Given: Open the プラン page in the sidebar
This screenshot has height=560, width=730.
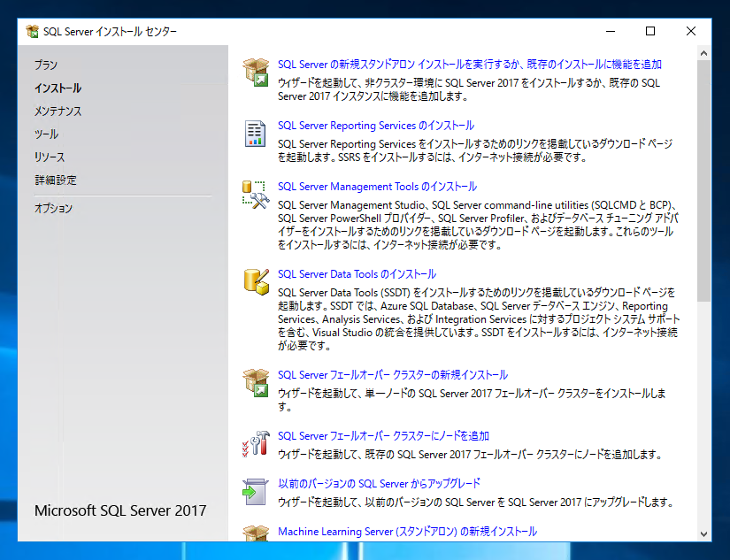Looking at the screenshot, I should [x=46, y=65].
